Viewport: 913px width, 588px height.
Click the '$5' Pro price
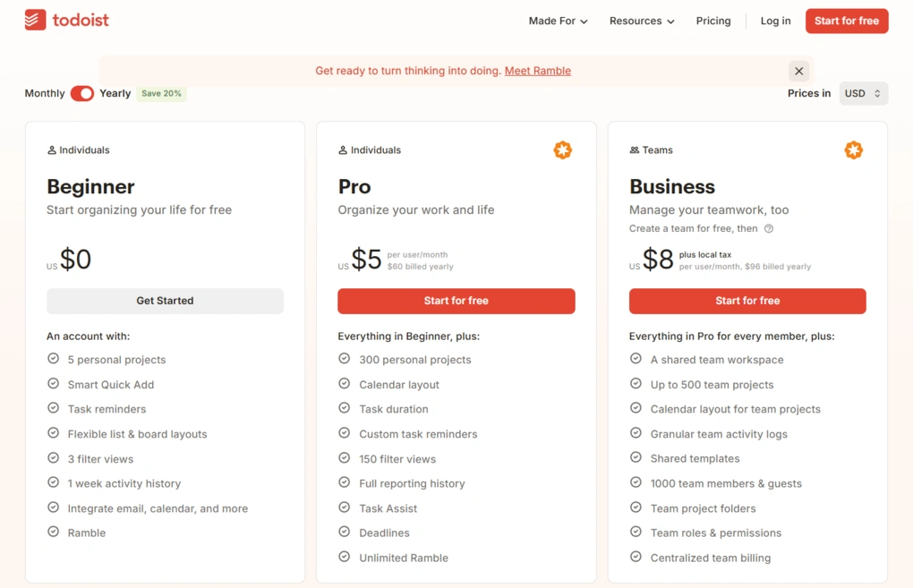[x=366, y=259]
